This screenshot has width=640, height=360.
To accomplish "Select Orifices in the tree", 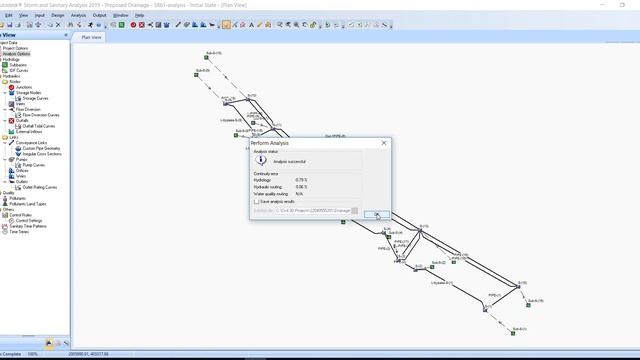I will pos(22,171).
